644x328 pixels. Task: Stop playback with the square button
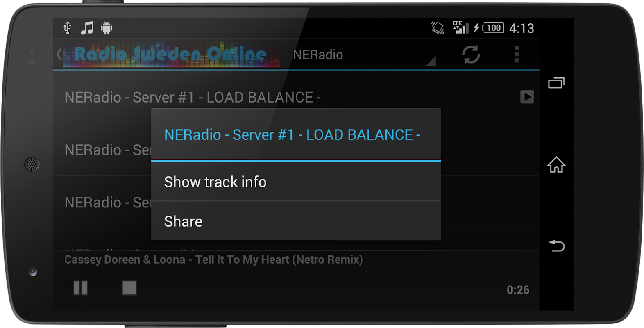(129, 288)
